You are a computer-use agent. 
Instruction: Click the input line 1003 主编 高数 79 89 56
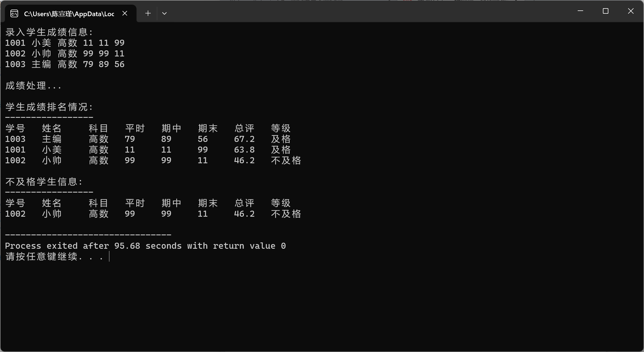pyautogui.click(x=65, y=64)
